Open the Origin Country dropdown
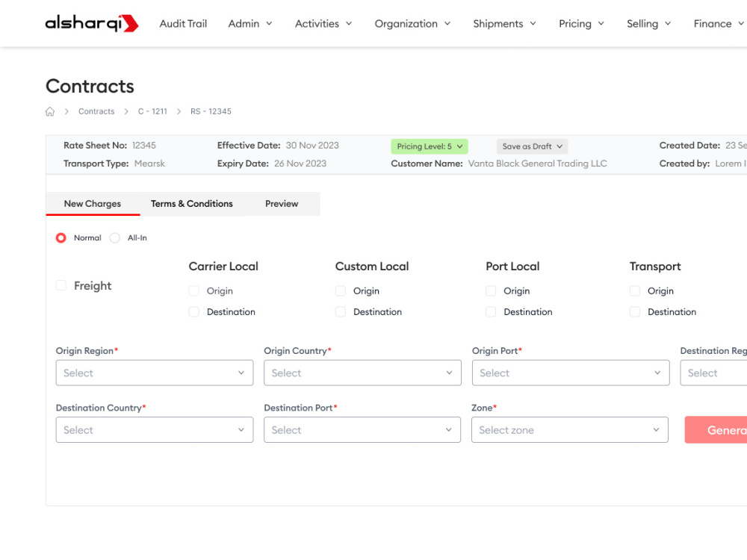The image size is (747, 560). pyautogui.click(x=362, y=373)
